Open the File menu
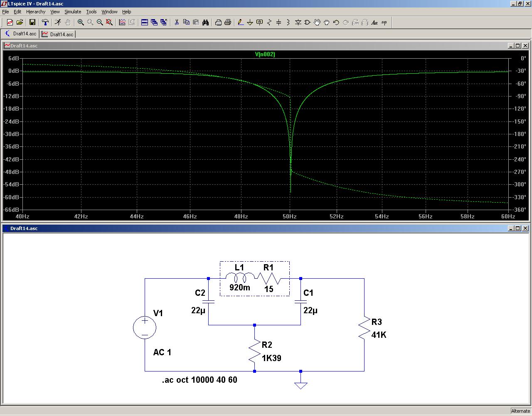 tap(5, 12)
